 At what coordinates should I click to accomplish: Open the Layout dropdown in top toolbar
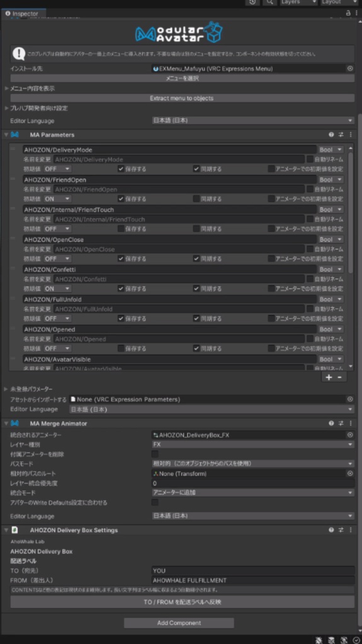(x=339, y=2)
